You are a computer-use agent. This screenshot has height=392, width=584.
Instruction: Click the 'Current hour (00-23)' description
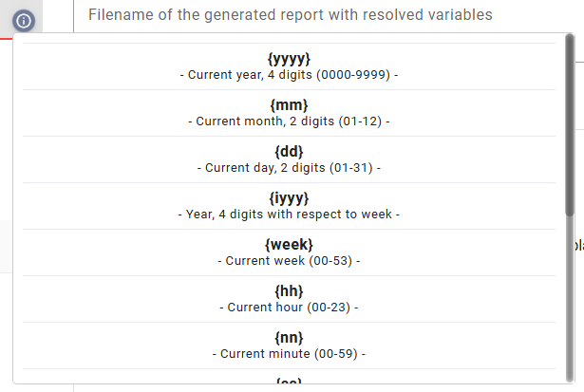pyautogui.click(x=289, y=308)
